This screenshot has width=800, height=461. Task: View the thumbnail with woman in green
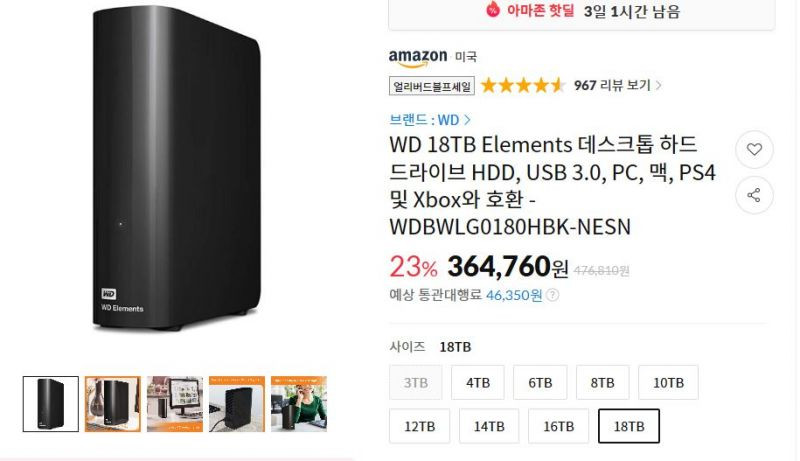299,404
